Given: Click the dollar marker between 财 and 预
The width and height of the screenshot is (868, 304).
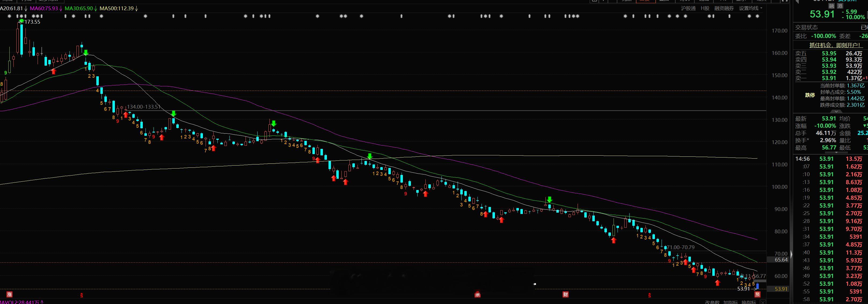Looking at the screenshot, I should pyautogui.click(x=649, y=295).
